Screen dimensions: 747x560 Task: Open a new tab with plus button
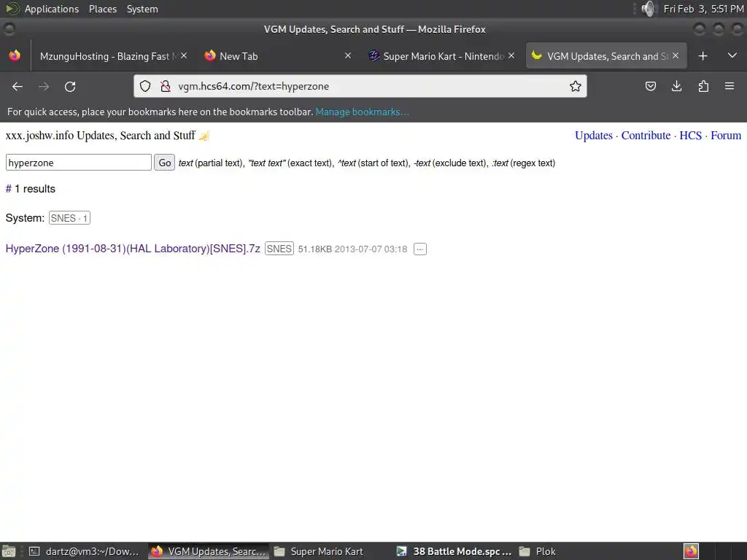coord(703,56)
